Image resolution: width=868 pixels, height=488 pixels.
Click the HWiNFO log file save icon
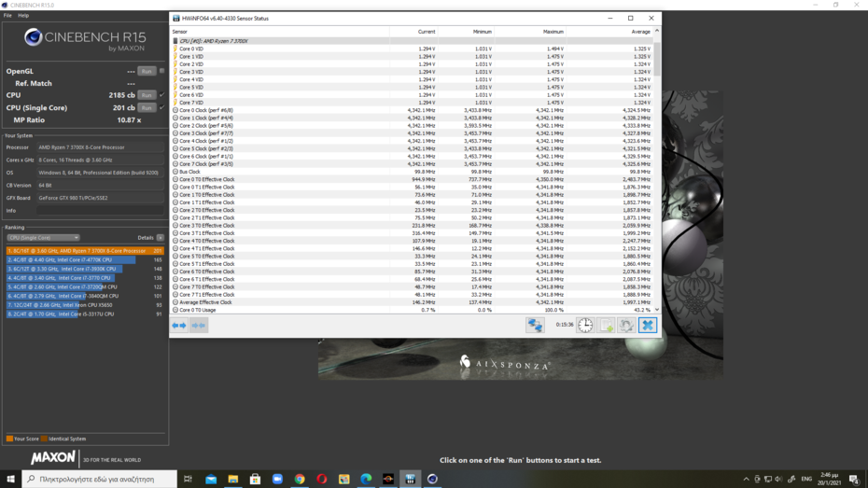606,326
